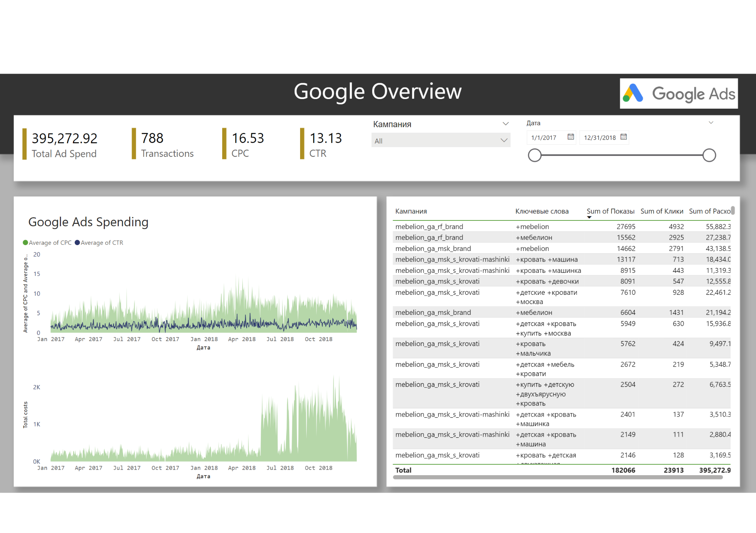Open the All campaign dropdown
Image resolution: width=756 pixels, height=533 pixels.
coord(440,140)
